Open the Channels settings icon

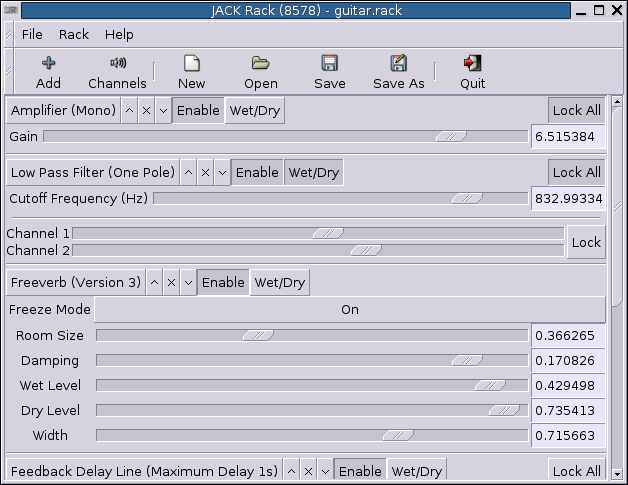(x=117, y=64)
